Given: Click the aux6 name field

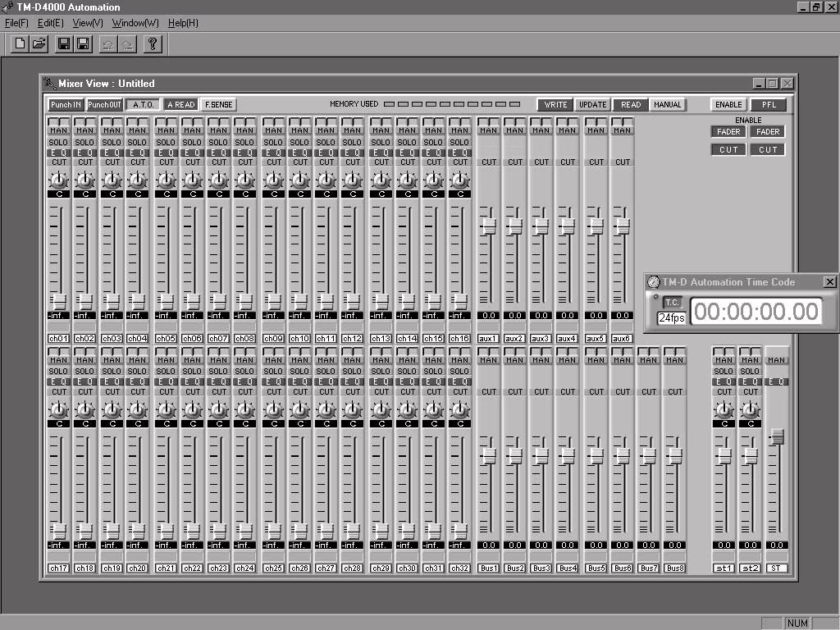Looking at the screenshot, I should tap(622, 339).
